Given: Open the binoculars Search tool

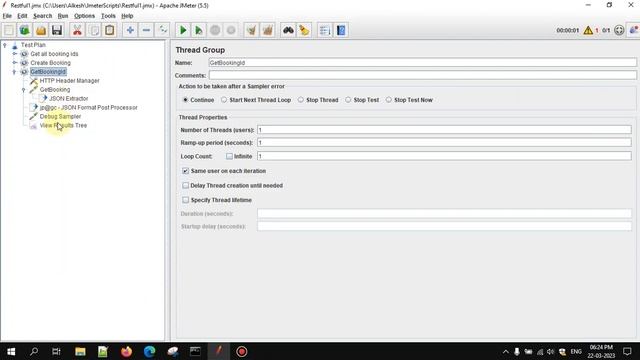Looking at the screenshot, I should (x=288, y=30).
